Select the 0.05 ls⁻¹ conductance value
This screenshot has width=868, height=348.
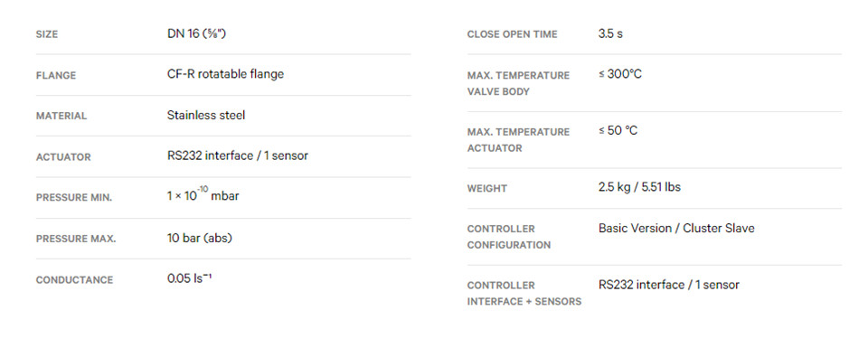point(189,278)
